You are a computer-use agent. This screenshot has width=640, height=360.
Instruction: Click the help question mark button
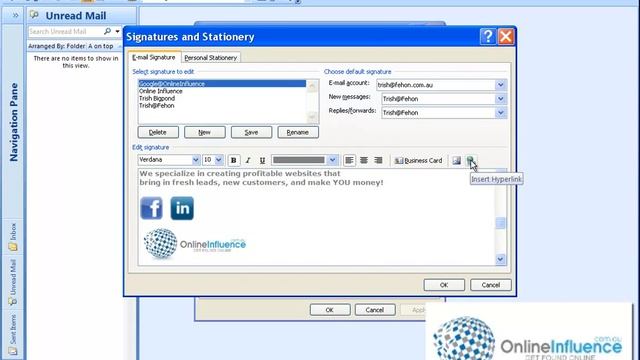click(x=488, y=37)
